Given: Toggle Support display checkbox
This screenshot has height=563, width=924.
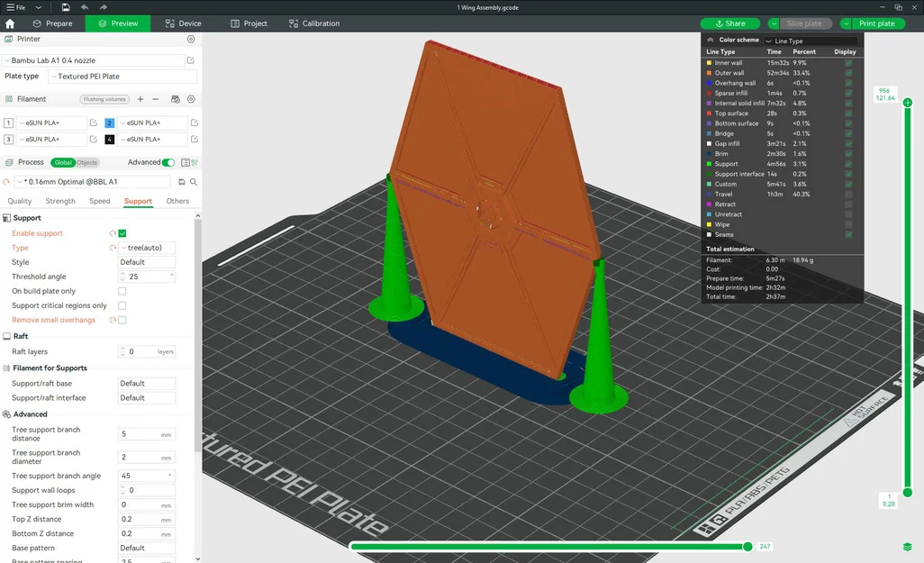Looking at the screenshot, I should 848,164.
